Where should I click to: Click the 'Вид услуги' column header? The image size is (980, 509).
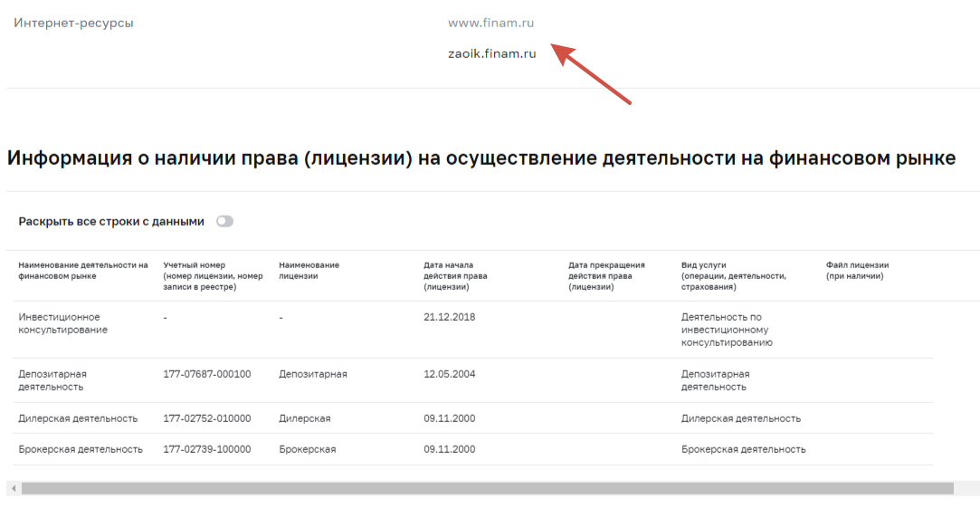[x=733, y=275]
